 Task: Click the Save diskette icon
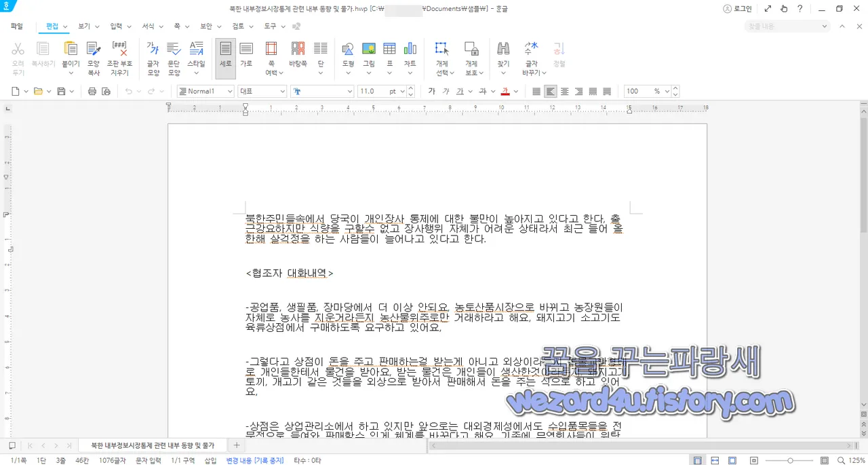(x=61, y=91)
